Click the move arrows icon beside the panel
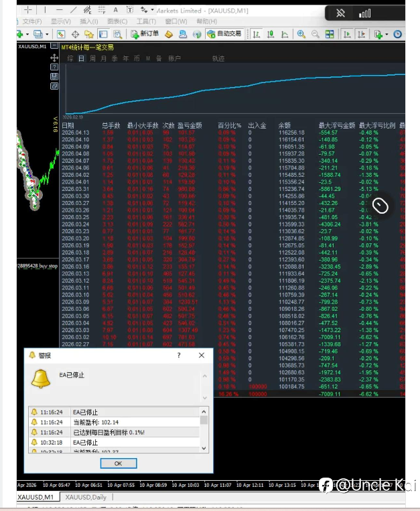 click(54, 58)
